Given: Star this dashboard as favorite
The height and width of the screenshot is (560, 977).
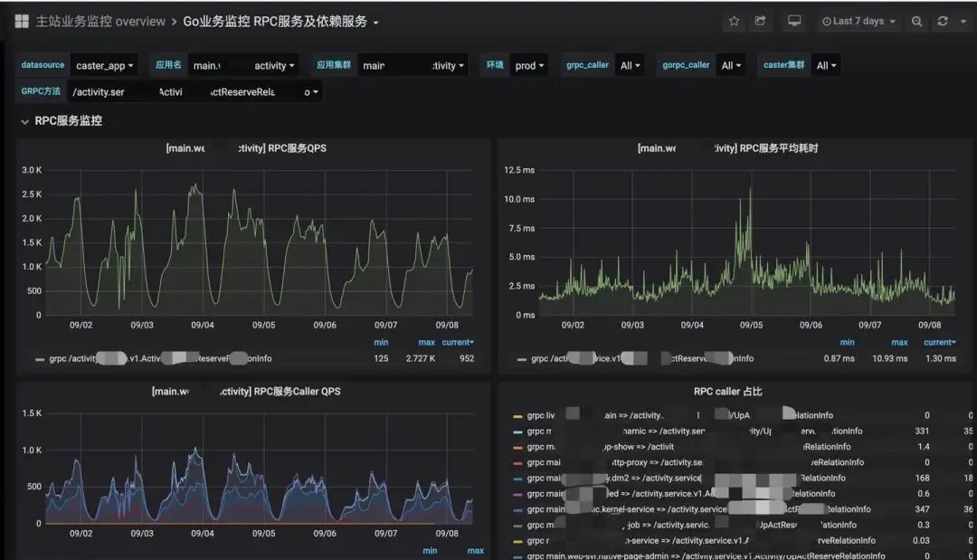Looking at the screenshot, I should click(734, 21).
